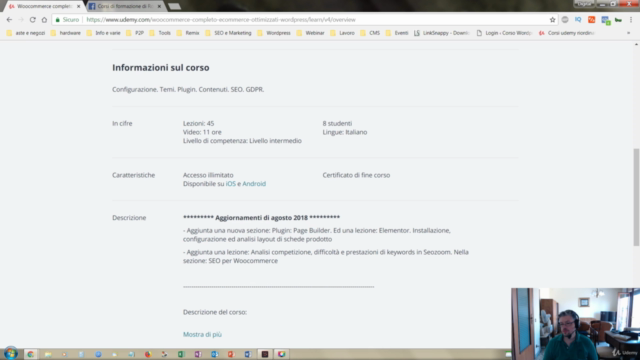Screen dimensions: 640x360
Task: Open the 'Info e varie' bookmark folder
Action: 104,33
